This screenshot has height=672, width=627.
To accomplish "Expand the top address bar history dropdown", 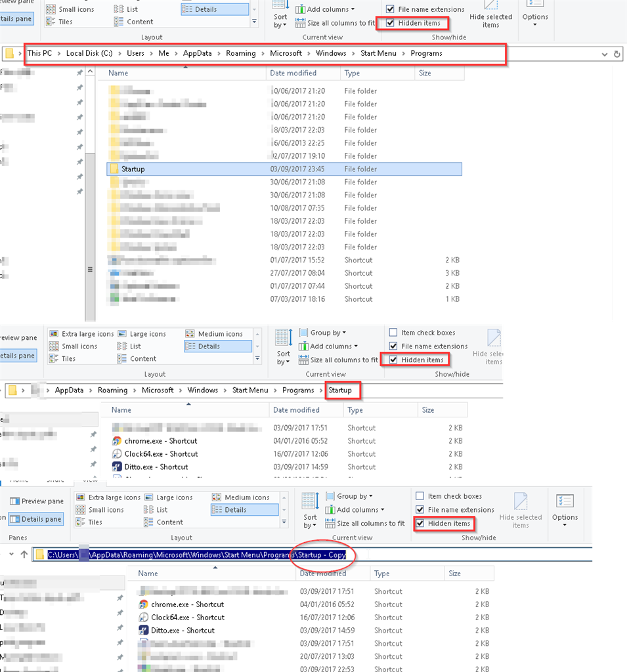I will pyautogui.click(x=604, y=54).
